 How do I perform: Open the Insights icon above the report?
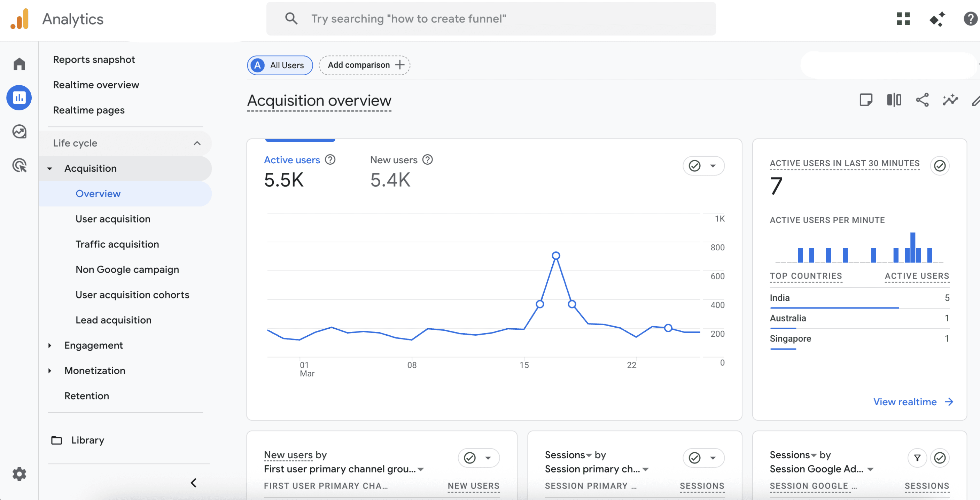[x=950, y=100]
